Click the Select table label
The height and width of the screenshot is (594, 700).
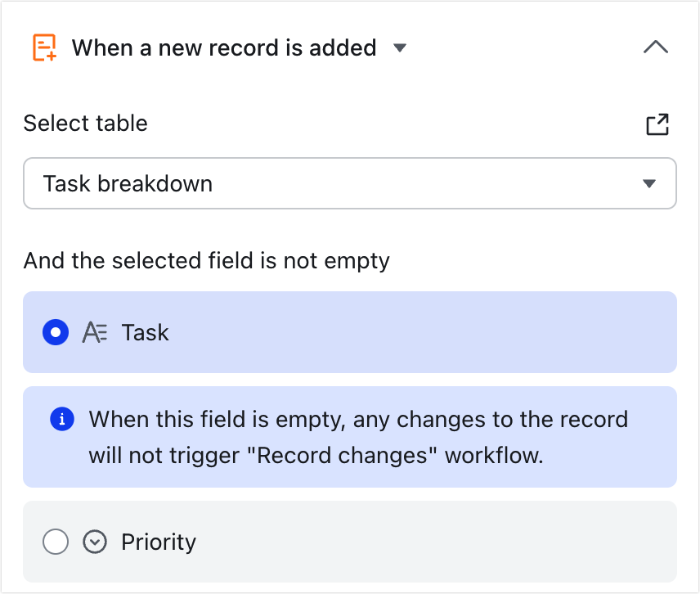coord(85,124)
